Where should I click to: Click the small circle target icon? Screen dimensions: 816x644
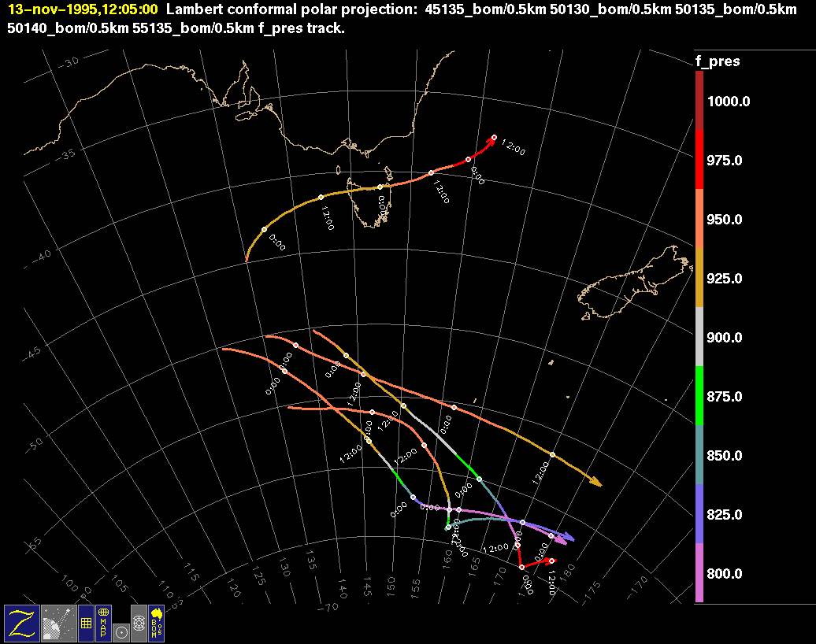pyautogui.click(x=121, y=631)
